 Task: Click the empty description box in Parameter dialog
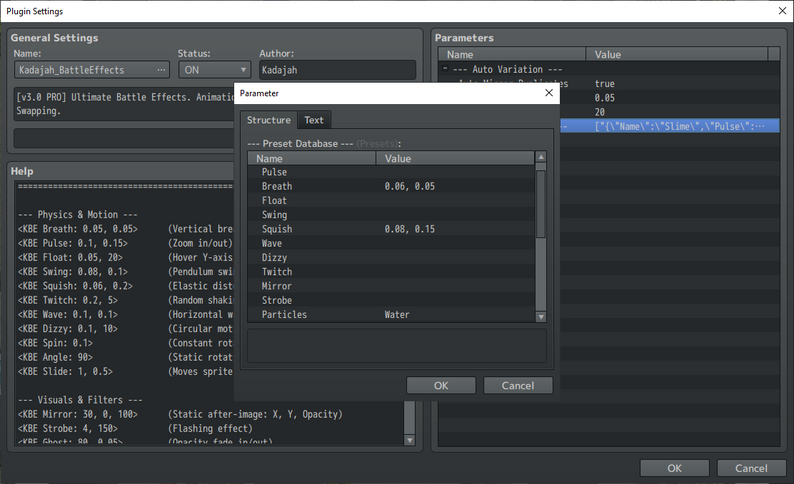396,346
